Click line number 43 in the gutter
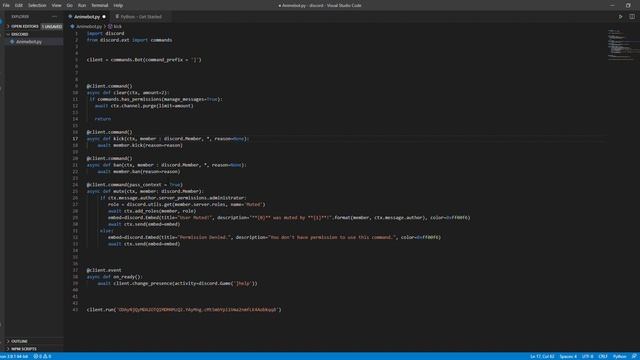The height and width of the screenshot is (360, 640). [x=75, y=310]
